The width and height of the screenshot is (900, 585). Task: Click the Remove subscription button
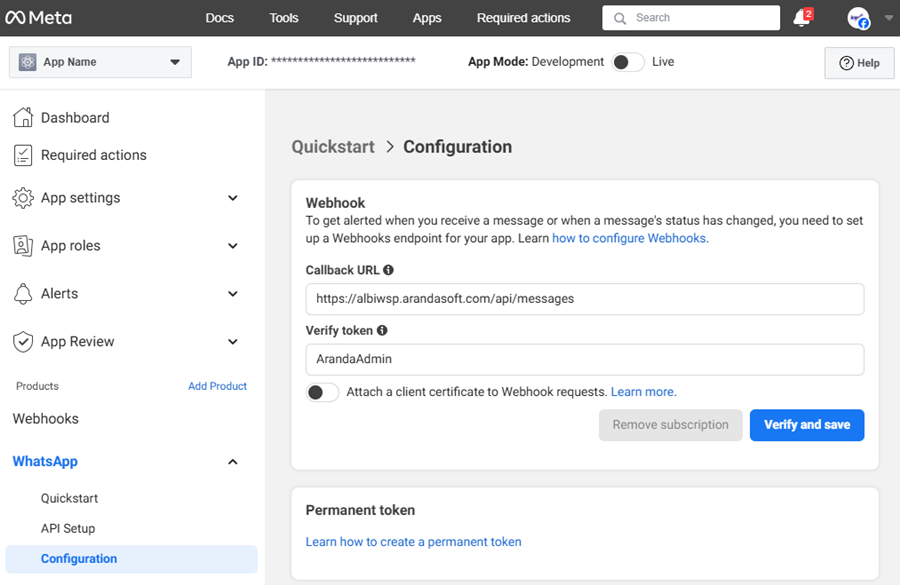[670, 425]
